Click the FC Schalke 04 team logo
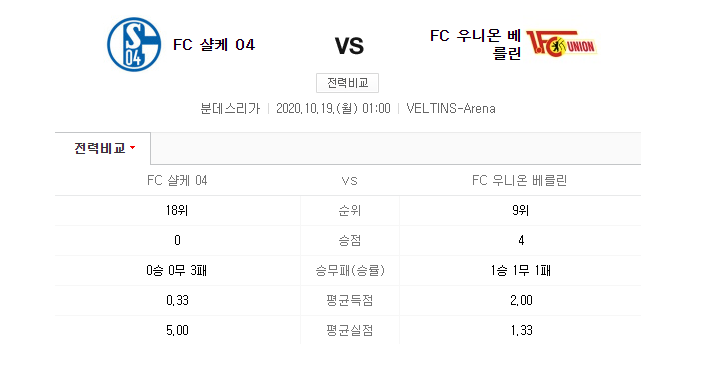 (134, 45)
